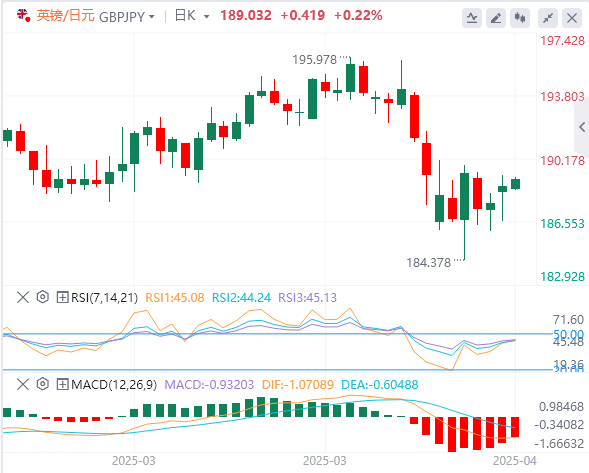This screenshot has width=589, height=473.
Task: Click the +0.22% percent change
Action: (358, 15)
